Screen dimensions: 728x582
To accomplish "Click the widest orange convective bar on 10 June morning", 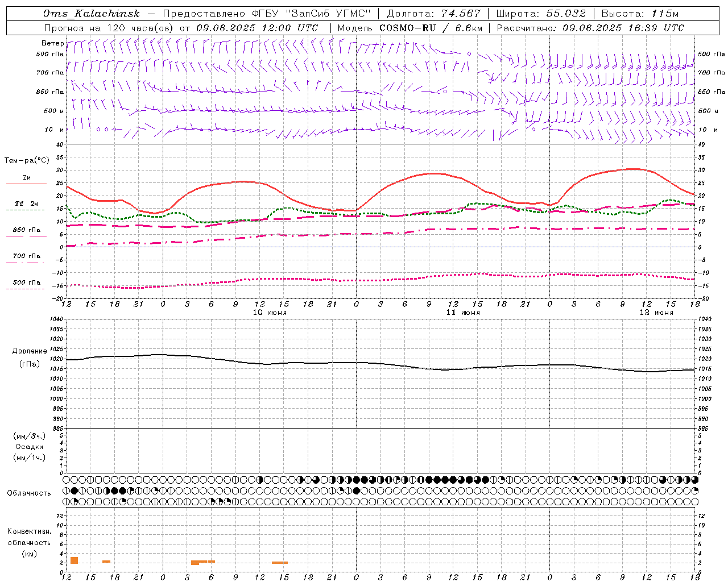I will (203, 562).
